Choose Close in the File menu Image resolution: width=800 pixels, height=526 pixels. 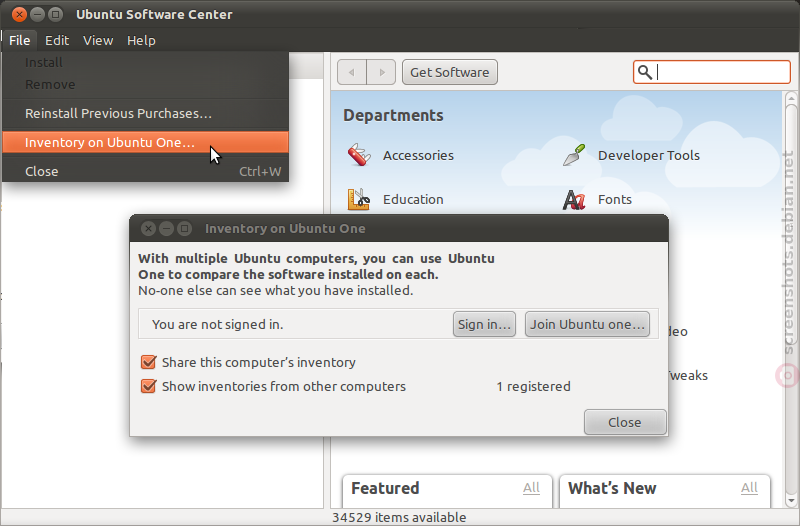[x=145, y=171]
